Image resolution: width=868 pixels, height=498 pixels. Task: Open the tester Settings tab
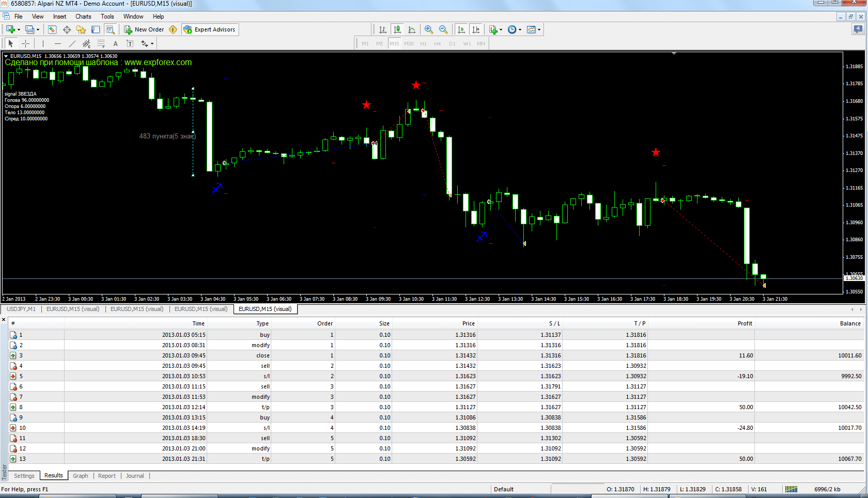24,476
